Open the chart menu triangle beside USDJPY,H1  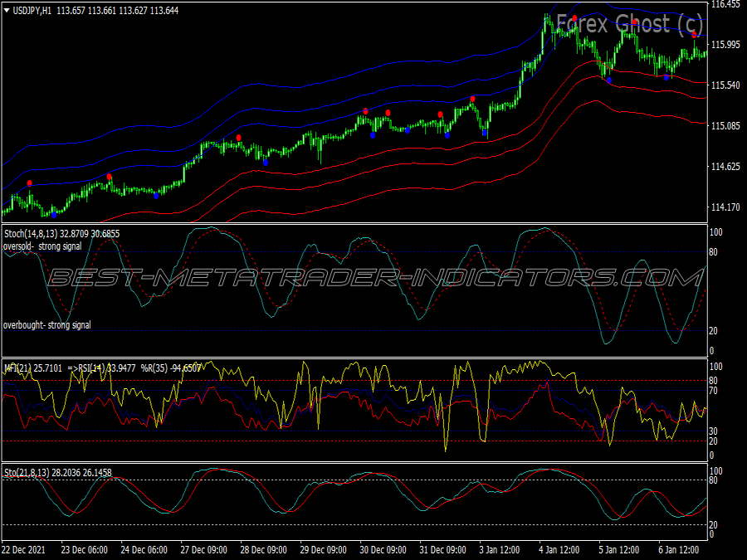(7, 11)
